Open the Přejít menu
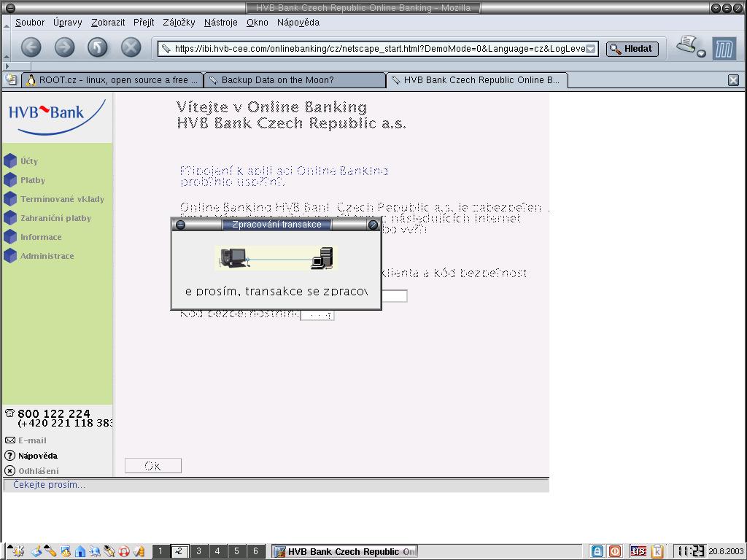This screenshot has width=747, height=560. coord(144,23)
